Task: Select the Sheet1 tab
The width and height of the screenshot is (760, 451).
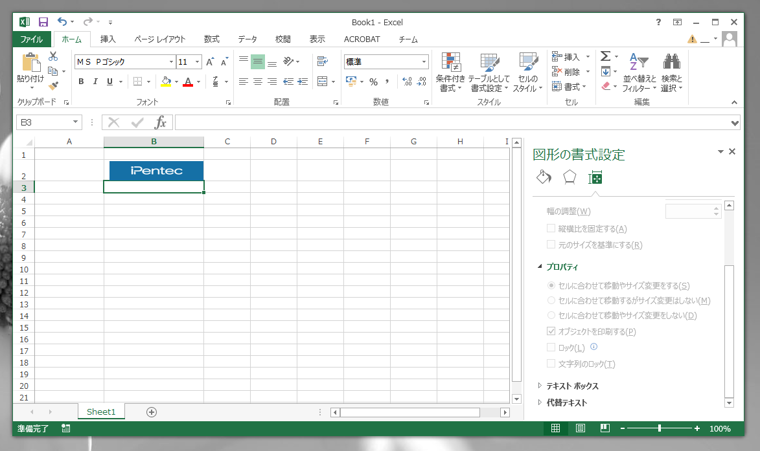Action: pos(101,412)
